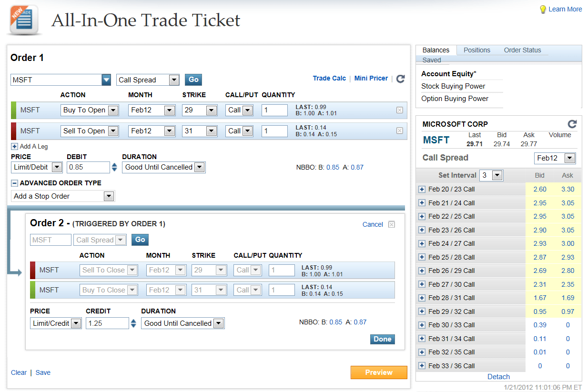
Task: Close Order 2 with the X next to Cancel
Action: 392,224
